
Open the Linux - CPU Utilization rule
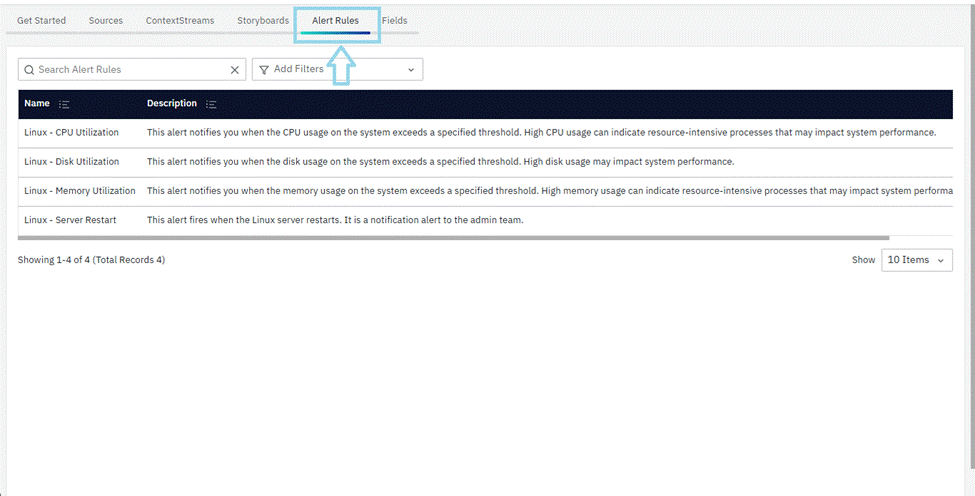tap(71, 132)
